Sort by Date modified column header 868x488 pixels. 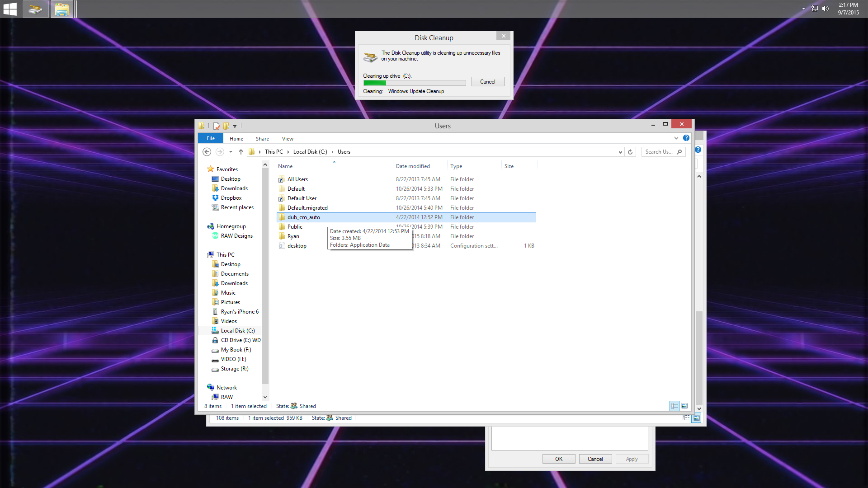point(413,166)
